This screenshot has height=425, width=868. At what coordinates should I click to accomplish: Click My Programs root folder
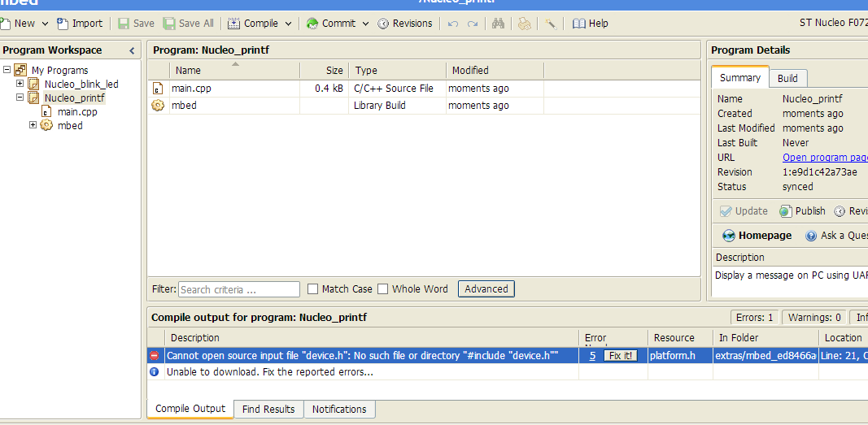pyautogui.click(x=59, y=70)
